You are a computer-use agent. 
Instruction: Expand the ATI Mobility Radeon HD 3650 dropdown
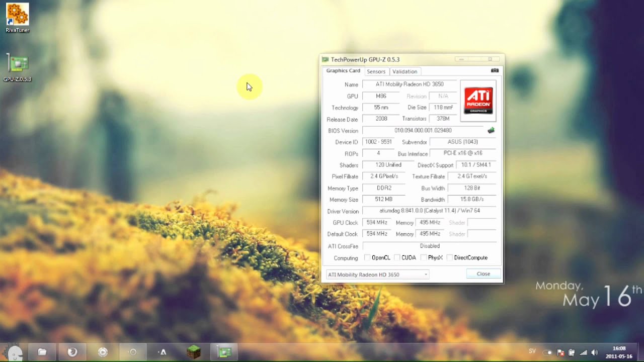point(378,275)
